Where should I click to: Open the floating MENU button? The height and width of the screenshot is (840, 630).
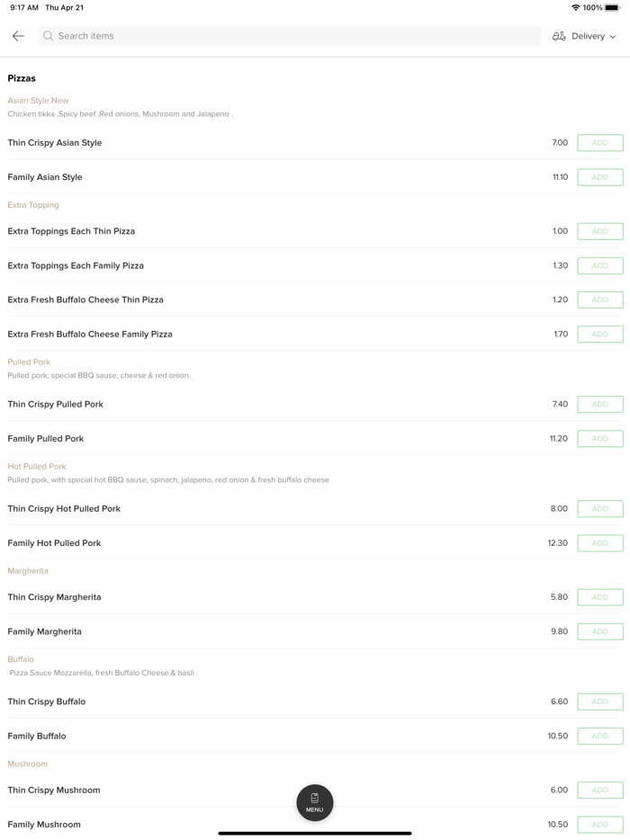[x=315, y=802]
